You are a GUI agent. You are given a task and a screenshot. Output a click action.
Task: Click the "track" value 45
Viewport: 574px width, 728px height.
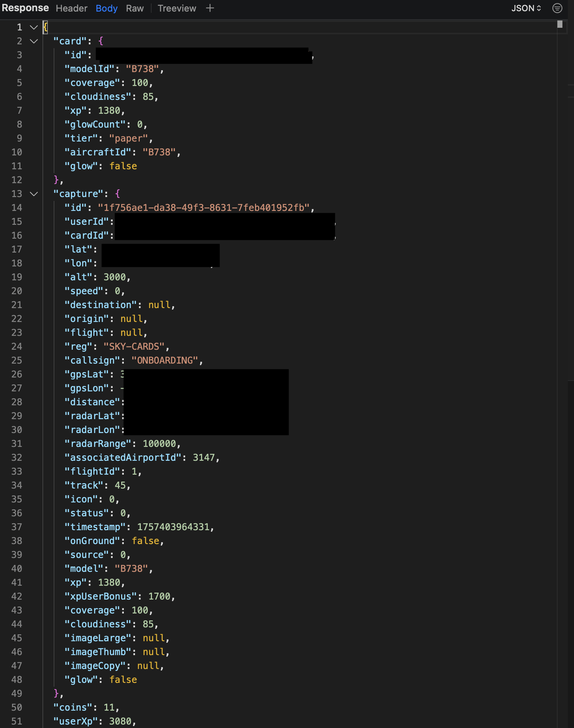pos(120,485)
